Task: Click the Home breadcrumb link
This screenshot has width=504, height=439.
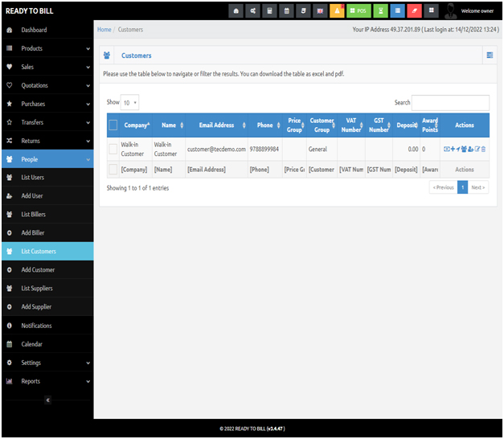Action: click(104, 30)
